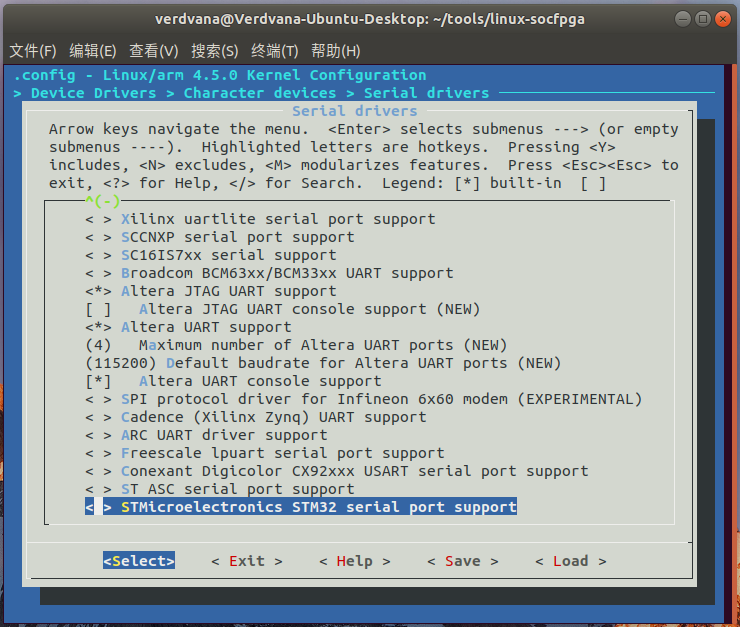The width and height of the screenshot is (740, 627).
Task: Toggle Altera JTAG UART console support
Action: pyautogui.click(x=283, y=309)
